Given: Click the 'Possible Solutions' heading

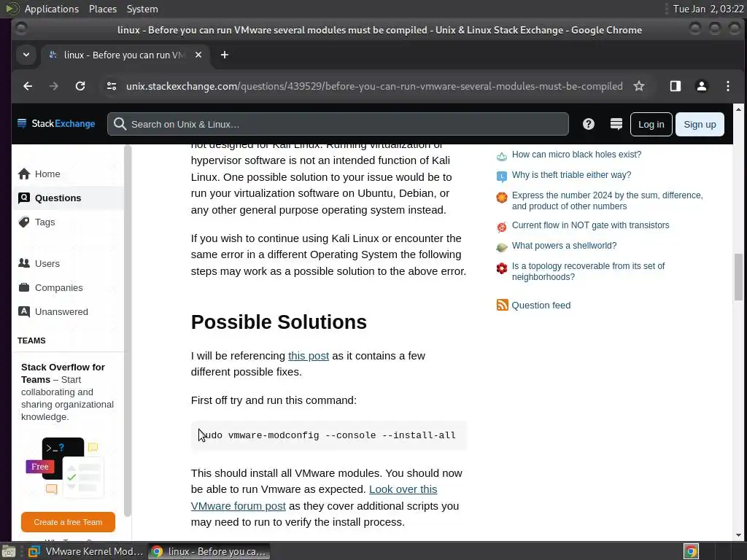Looking at the screenshot, I should pos(279,322).
